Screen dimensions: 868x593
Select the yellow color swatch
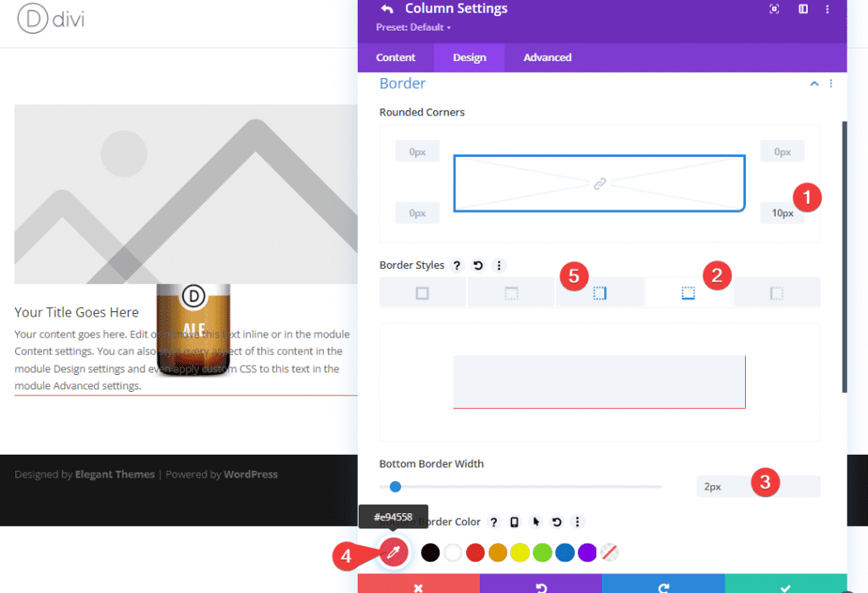pyautogui.click(x=520, y=552)
